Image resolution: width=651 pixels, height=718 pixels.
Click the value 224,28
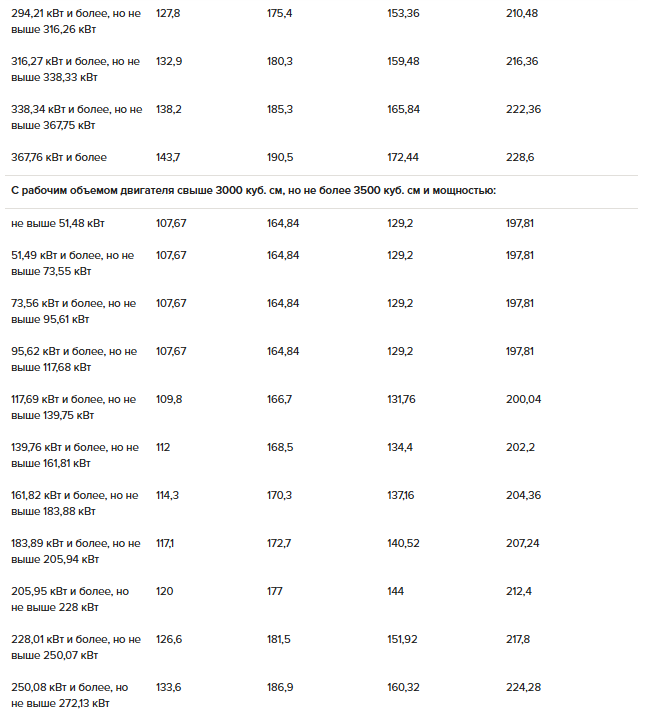[523, 688]
